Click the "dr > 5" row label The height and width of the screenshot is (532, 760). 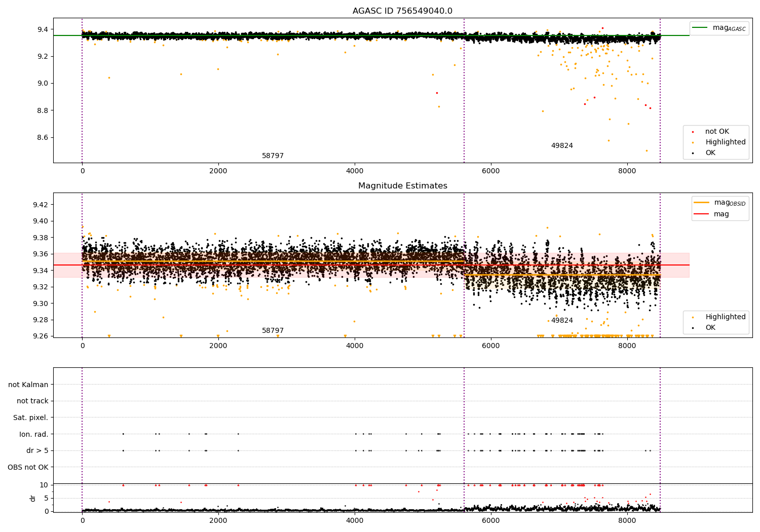(x=37, y=450)
